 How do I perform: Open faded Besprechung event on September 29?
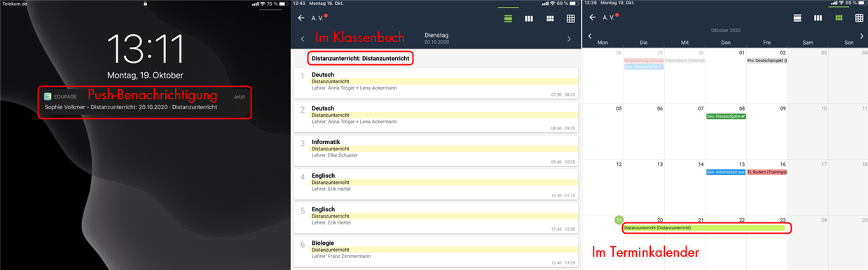[x=644, y=61]
